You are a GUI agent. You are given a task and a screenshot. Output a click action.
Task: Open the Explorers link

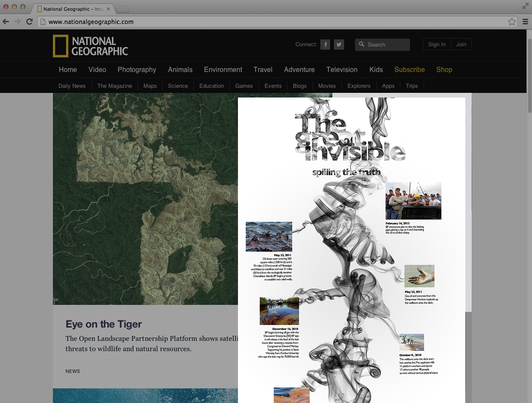click(x=359, y=86)
